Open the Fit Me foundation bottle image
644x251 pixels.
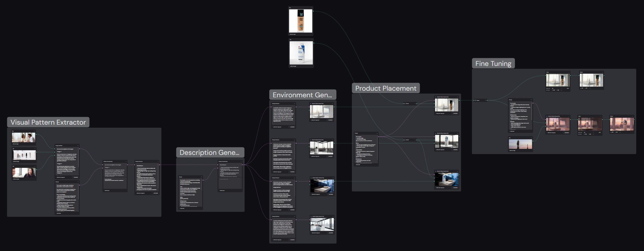[x=301, y=21]
